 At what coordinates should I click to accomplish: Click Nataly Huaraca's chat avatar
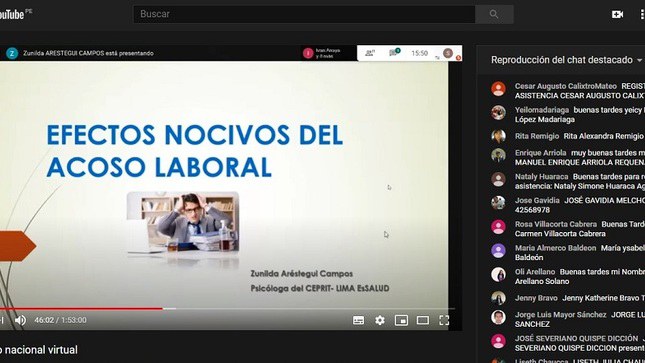click(498, 179)
